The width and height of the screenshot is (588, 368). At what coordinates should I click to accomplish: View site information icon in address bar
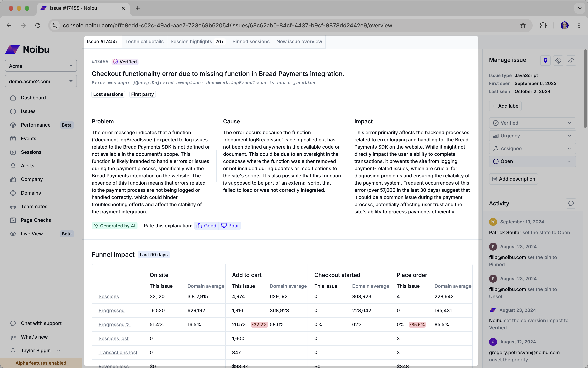point(55,25)
